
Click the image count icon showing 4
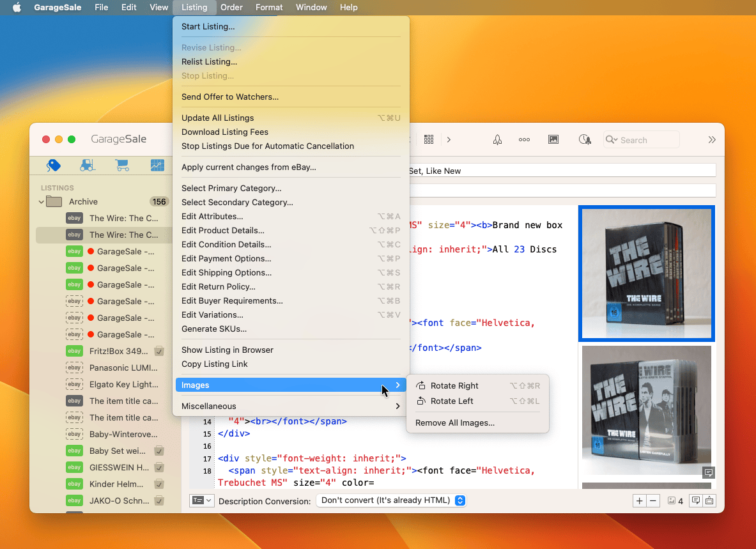click(x=671, y=501)
